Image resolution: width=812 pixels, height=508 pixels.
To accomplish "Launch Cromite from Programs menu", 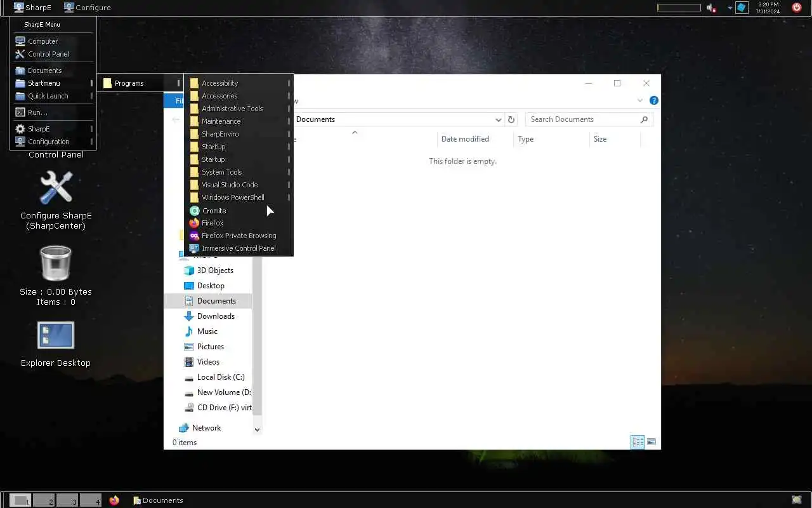I will tap(239, 210).
